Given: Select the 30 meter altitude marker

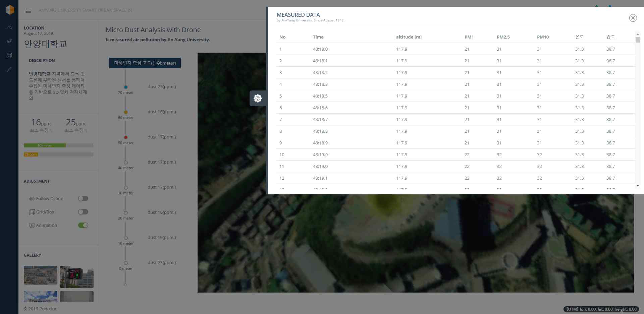Looking at the screenshot, I should point(126,188).
